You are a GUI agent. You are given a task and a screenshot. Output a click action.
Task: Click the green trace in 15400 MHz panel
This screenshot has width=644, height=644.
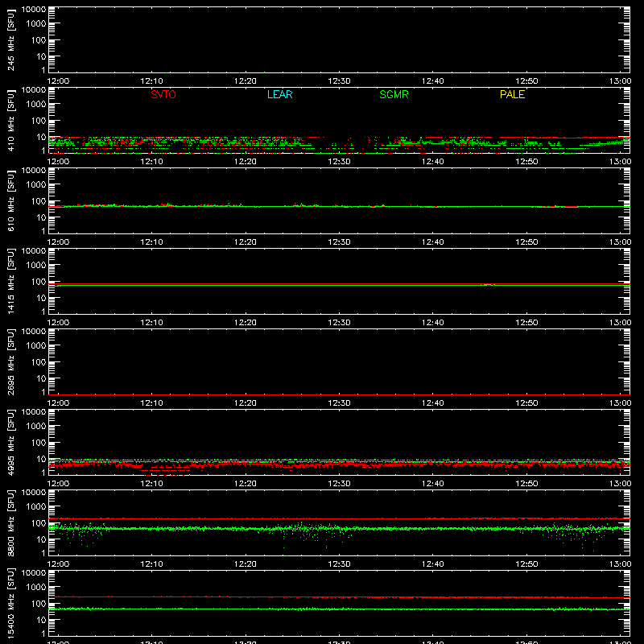click(x=339, y=609)
